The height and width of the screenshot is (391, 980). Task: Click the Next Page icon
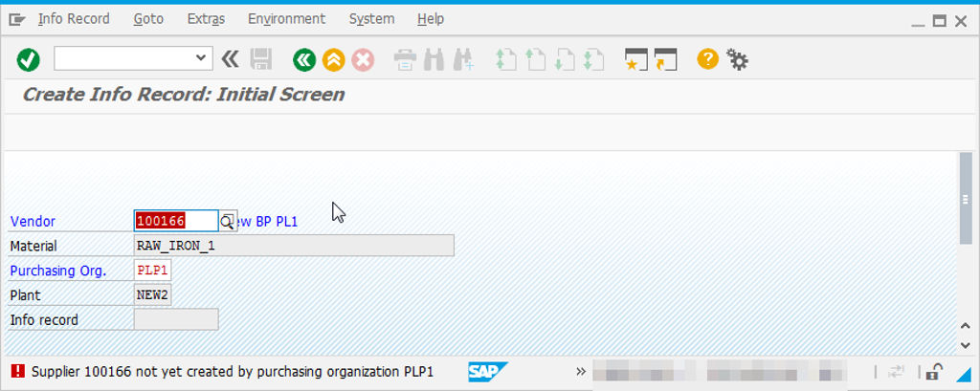(565, 60)
